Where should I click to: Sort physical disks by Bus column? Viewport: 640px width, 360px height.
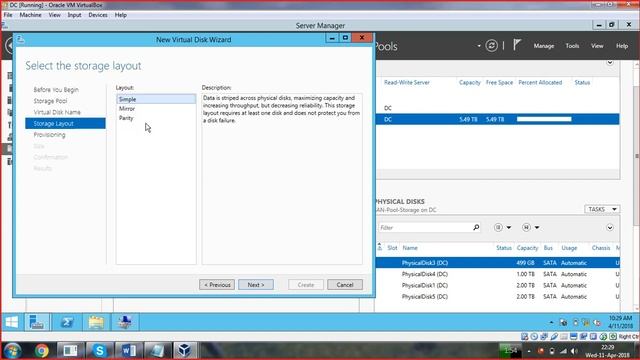pyautogui.click(x=548, y=248)
